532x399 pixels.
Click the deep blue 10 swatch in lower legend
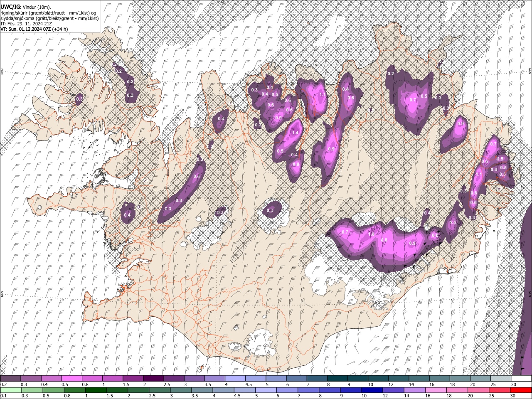click(x=372, y=390)
